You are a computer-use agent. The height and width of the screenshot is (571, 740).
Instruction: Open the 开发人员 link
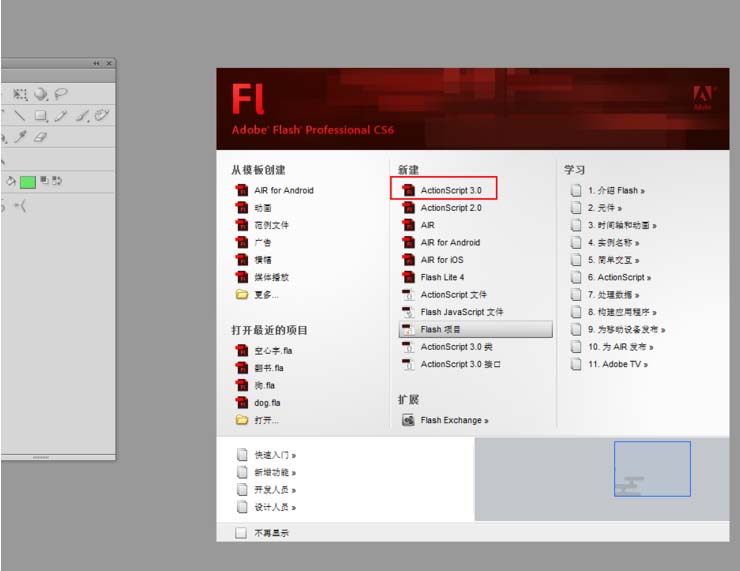point(267,490)
